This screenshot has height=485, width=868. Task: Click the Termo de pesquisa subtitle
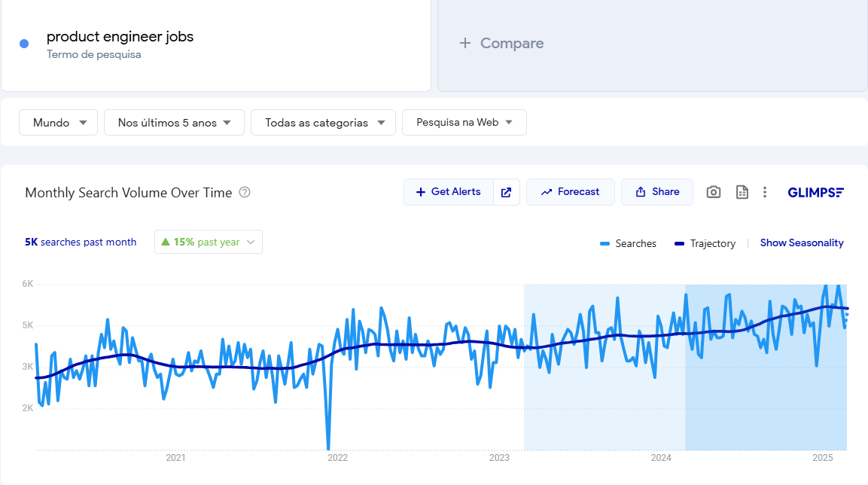point(93,54)
